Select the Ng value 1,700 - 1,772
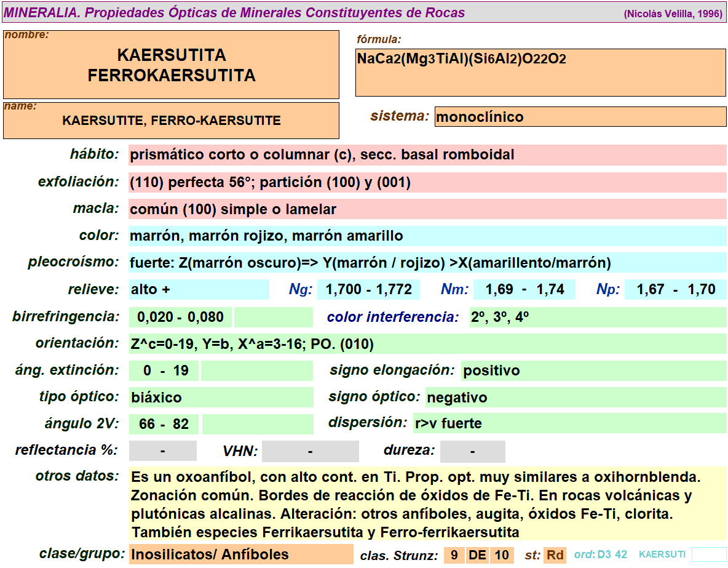Viewport: 728px width, 568px height. 368,290
